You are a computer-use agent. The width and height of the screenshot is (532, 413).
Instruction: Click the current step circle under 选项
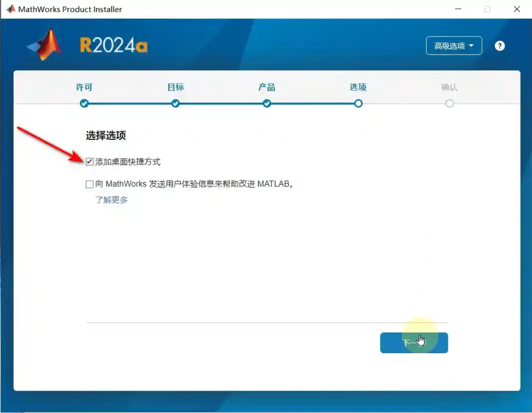tap(358, 104)
